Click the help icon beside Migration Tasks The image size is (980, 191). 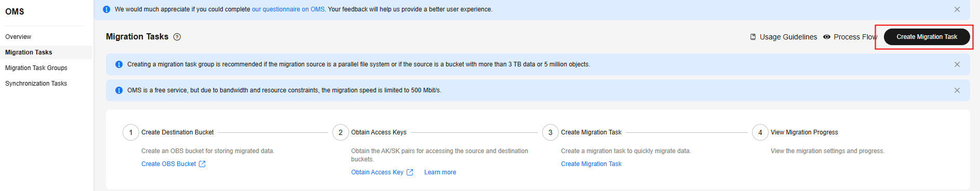click(177, 37)
